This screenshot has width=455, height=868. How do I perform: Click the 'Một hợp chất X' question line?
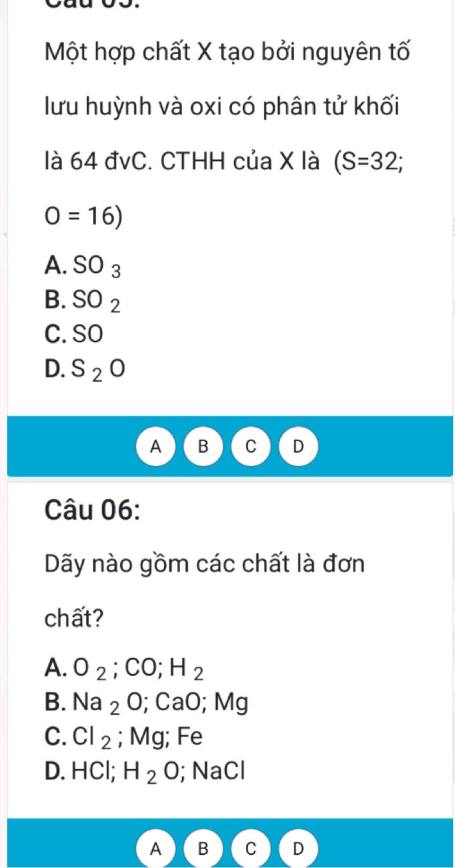tap(227, 52)
